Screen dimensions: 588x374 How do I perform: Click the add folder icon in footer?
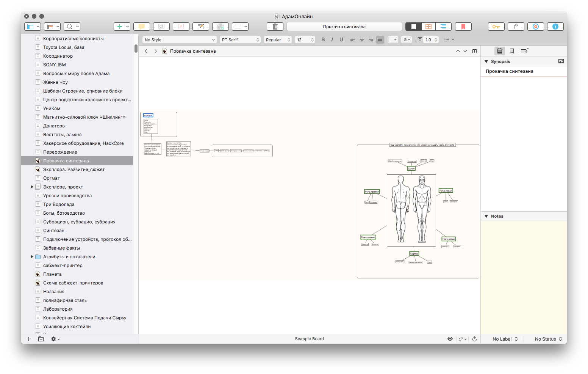point(41,339)
